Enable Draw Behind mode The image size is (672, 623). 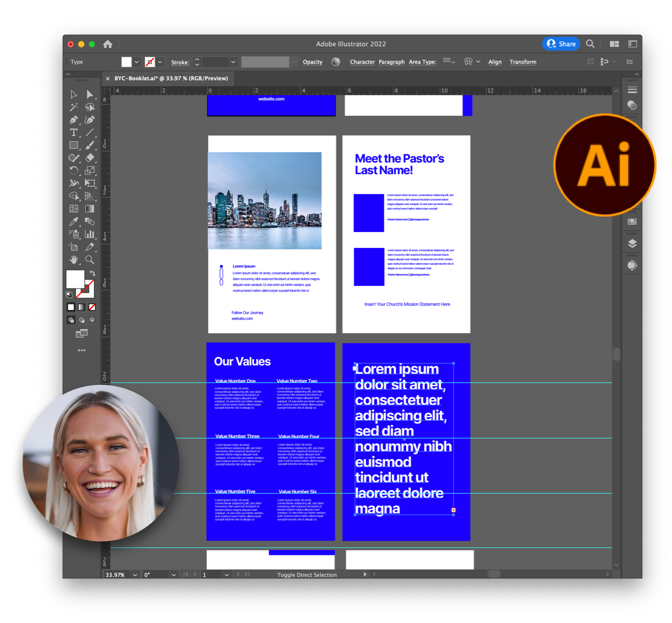pos(82,320)
